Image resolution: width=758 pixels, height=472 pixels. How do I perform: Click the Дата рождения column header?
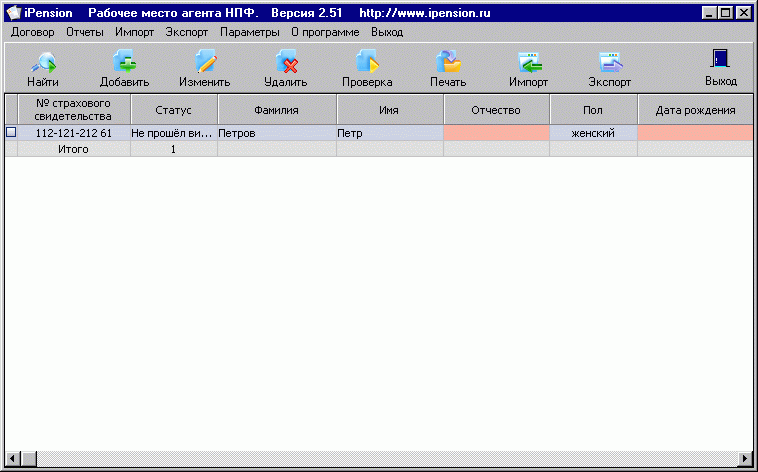pos(695,110)
